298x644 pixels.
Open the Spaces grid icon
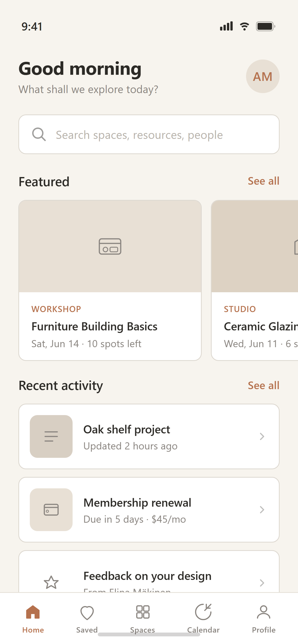(x=143, y=612)
